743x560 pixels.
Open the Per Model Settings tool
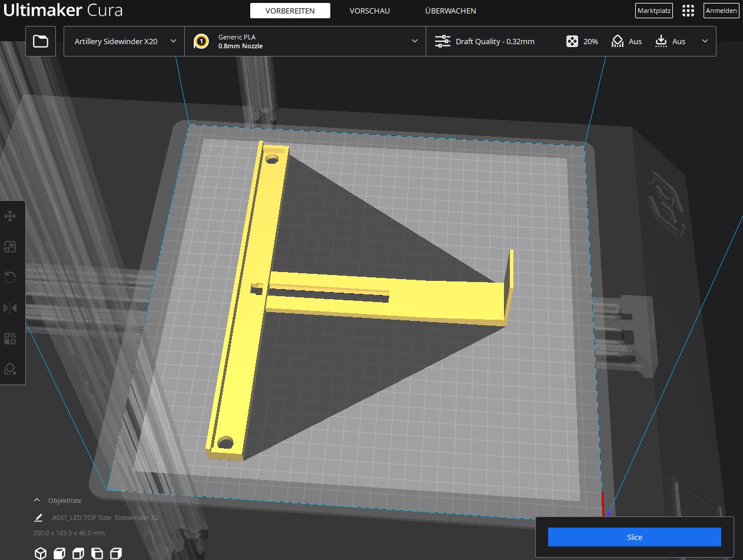point(10,339)
